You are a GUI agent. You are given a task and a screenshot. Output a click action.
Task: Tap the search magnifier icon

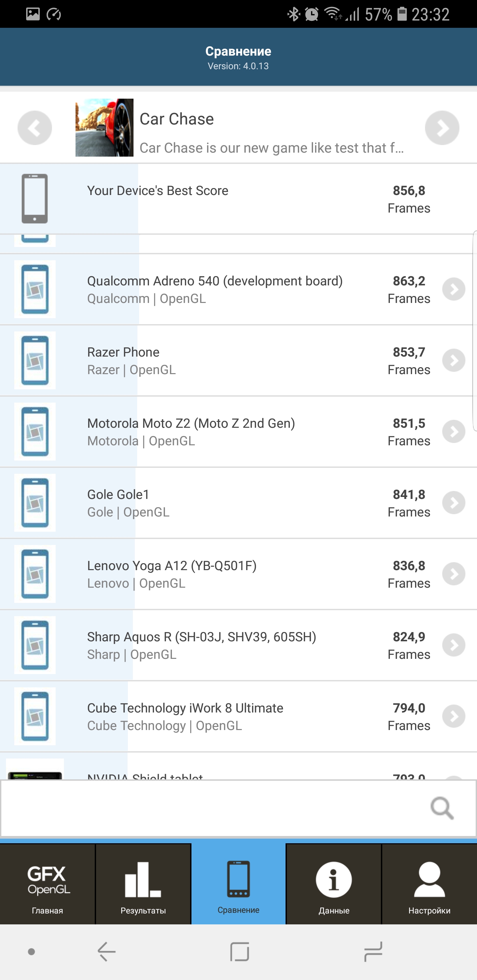(442, 808)
